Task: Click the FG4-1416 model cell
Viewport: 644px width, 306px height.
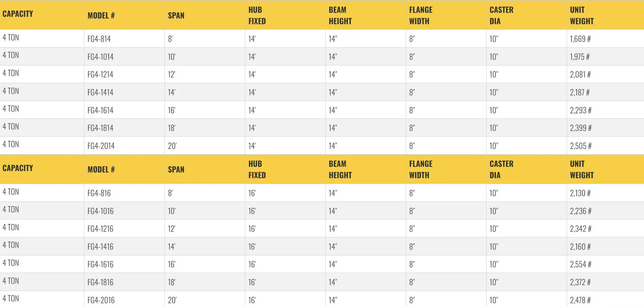Action: tap(100, 247)
